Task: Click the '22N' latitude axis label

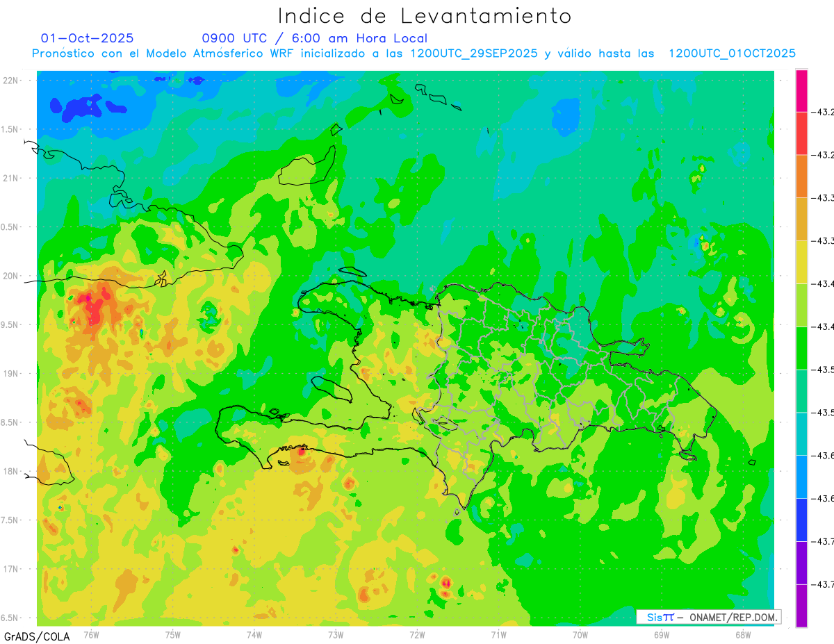Action: pyautogui.click(x=10, y=81)
